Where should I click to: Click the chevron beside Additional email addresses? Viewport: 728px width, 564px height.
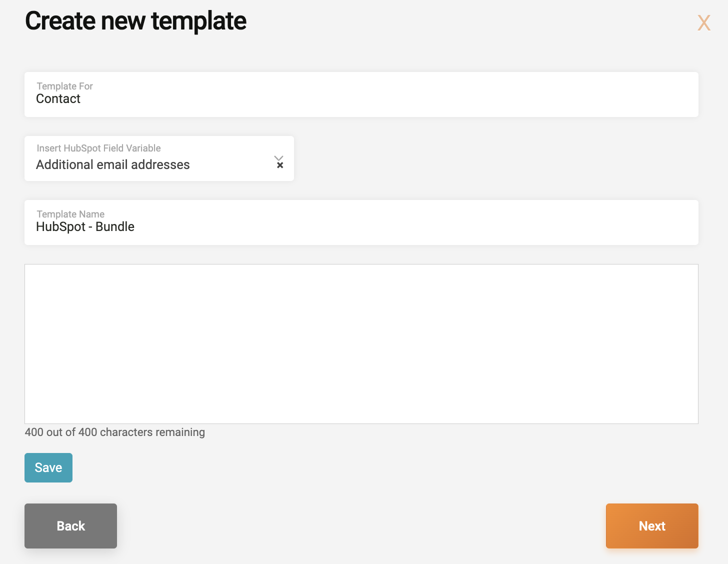(278, 158)
